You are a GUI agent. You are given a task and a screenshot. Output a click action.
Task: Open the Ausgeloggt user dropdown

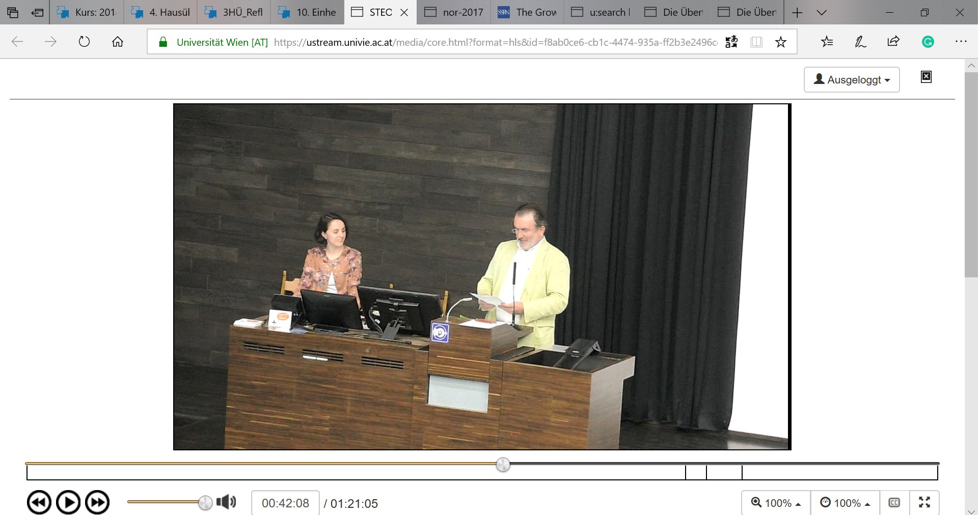coord(852,79)
